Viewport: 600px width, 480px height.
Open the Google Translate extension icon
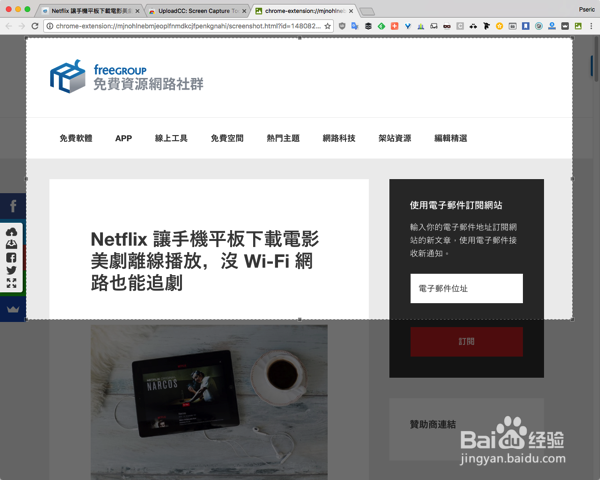pyautogui.click(x=355, y=26)
